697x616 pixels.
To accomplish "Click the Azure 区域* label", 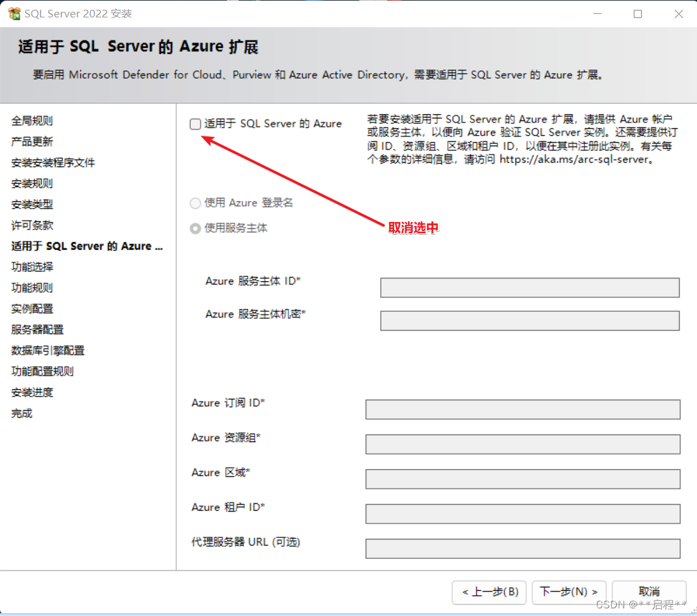I will [x=221, y=472].
